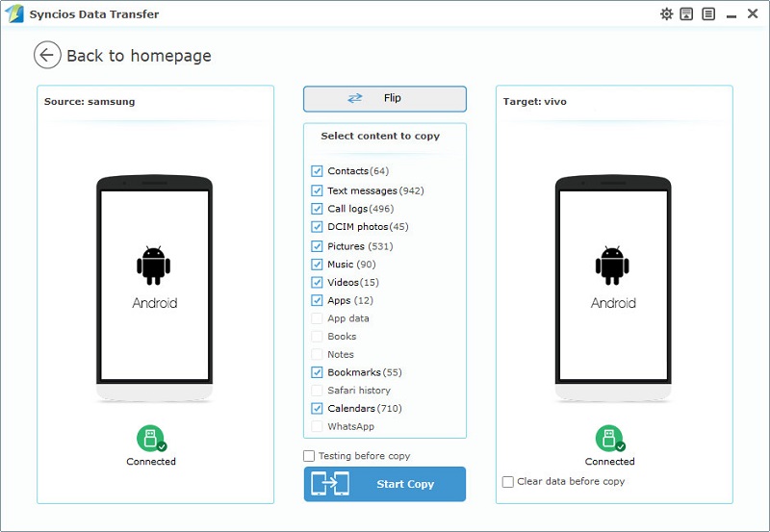Click the Back to homepage arrow icon
The width and height of the screenshot is (770, 532).
pyautogui.click(x=47, y=55)
